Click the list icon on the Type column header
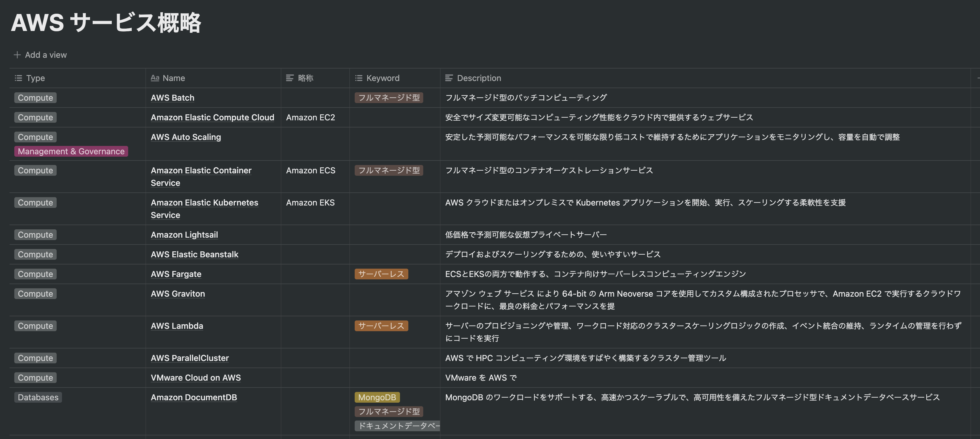 click(x=18, y=78)
